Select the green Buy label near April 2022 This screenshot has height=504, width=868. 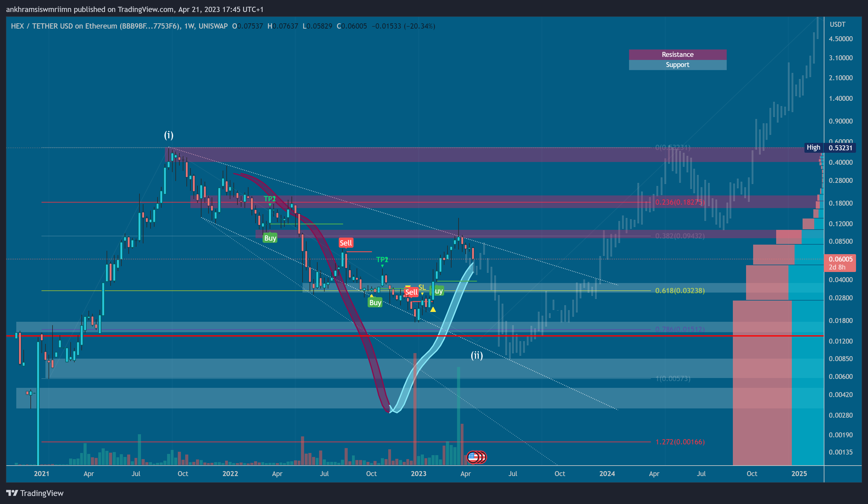tap(270, 238)
